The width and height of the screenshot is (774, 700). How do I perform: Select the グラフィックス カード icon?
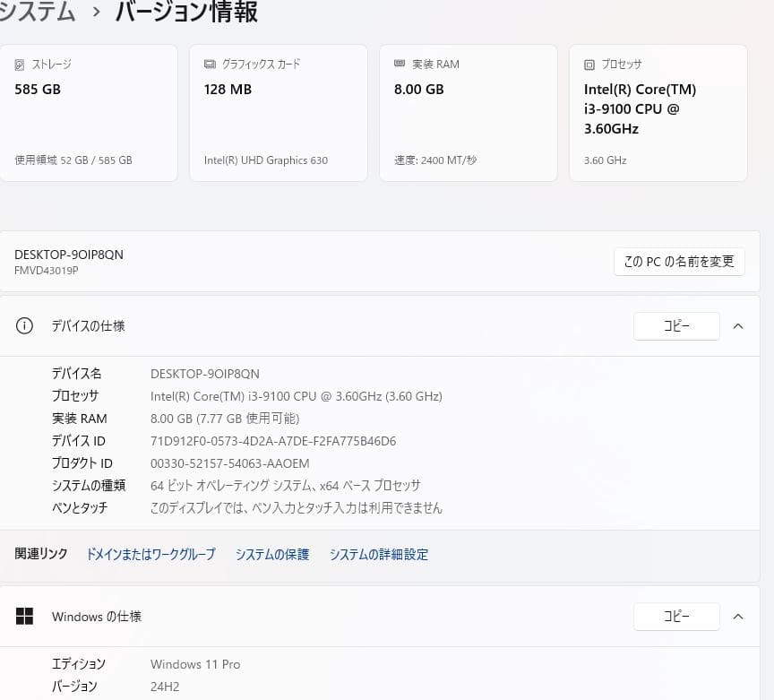point(210,64)
